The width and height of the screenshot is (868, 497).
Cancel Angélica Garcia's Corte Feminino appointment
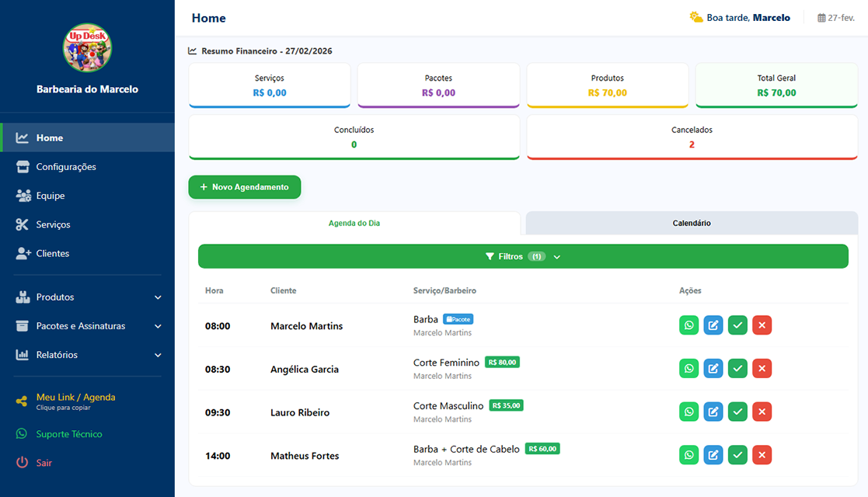coord(762,369)
